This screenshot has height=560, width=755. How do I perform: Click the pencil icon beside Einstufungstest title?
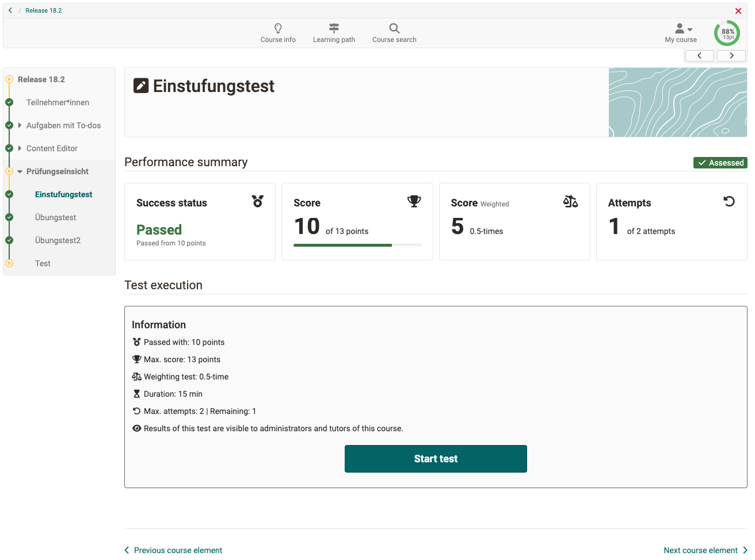tap(141, 85)
